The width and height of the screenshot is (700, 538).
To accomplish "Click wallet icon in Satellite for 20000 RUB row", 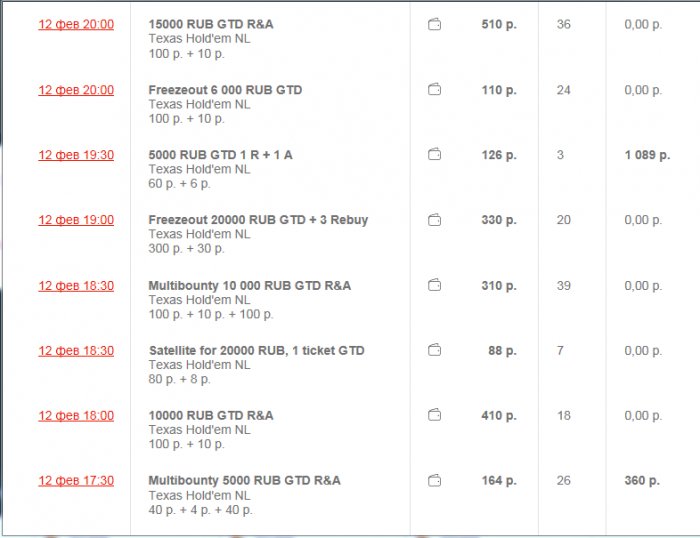I will (x=434, y=351).
